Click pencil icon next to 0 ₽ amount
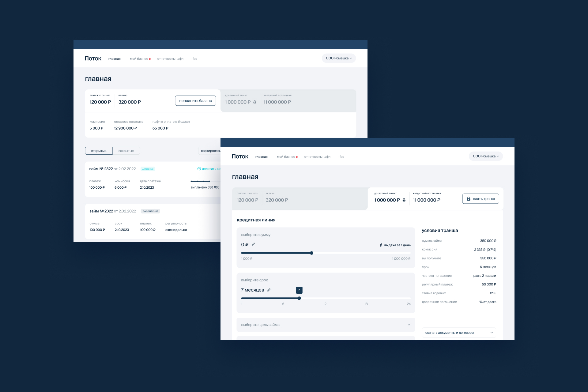Screen dimensions: 588x392 253,244
